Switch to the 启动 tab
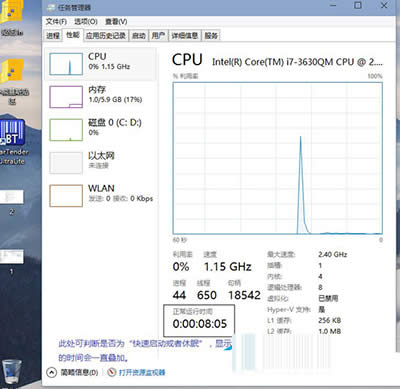The height and width of the screenshot is (389, 400). (139, 35)
